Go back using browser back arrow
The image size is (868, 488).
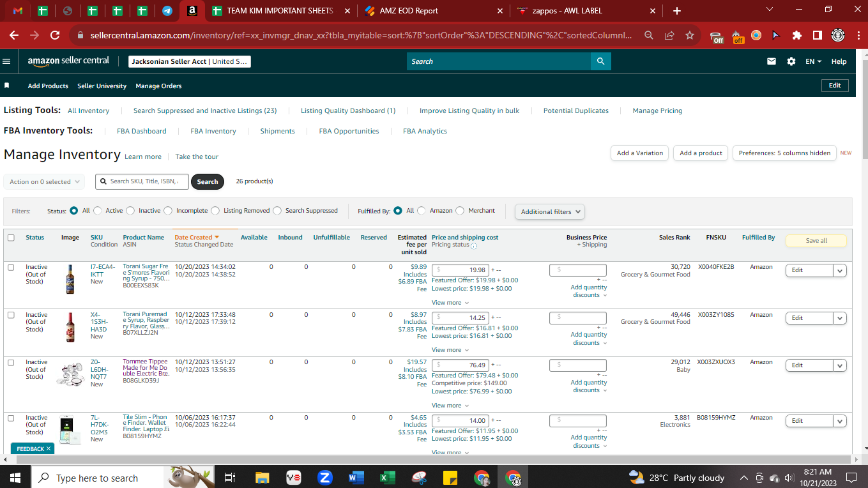pos(14,36)
